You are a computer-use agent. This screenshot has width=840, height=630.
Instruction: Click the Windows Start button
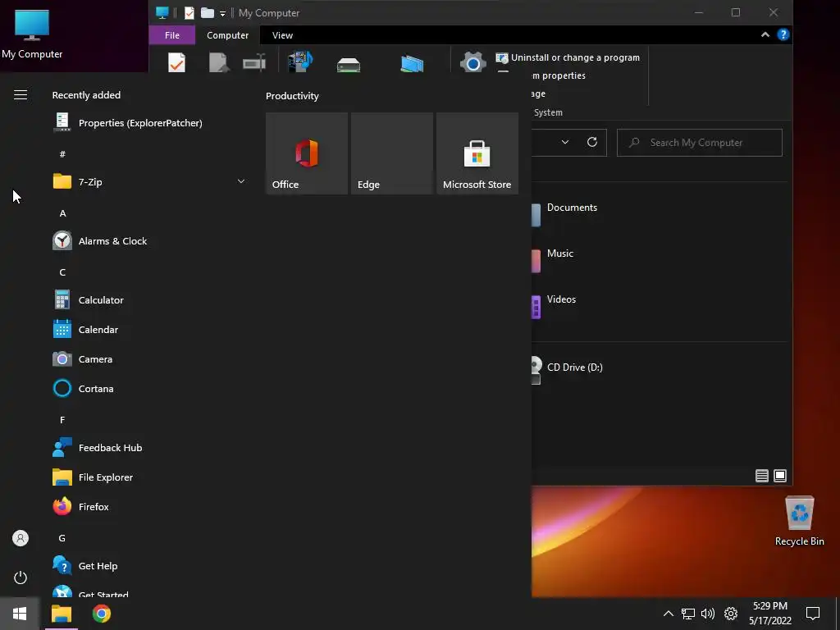coord(20,614)
